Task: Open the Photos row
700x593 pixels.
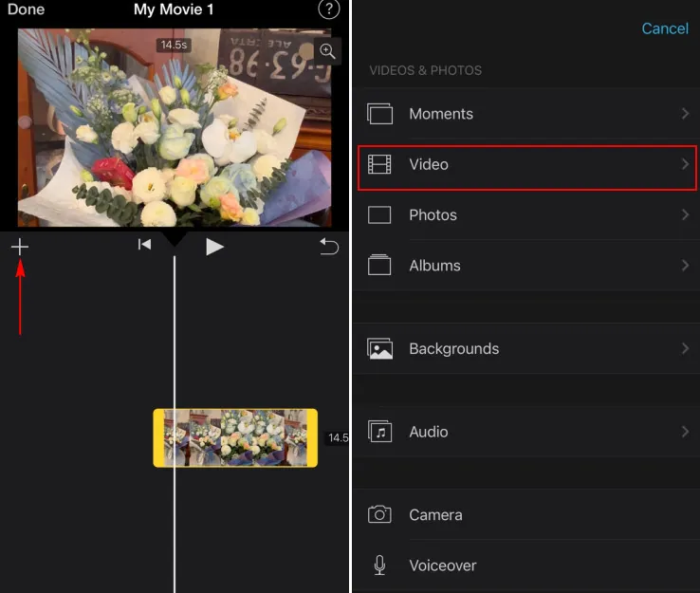Action: (526, 214)
